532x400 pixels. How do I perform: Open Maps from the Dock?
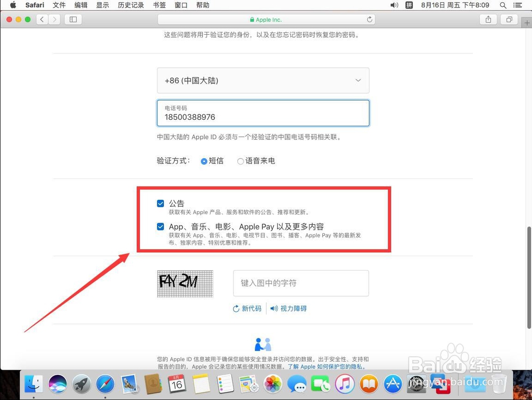(248, 383)
